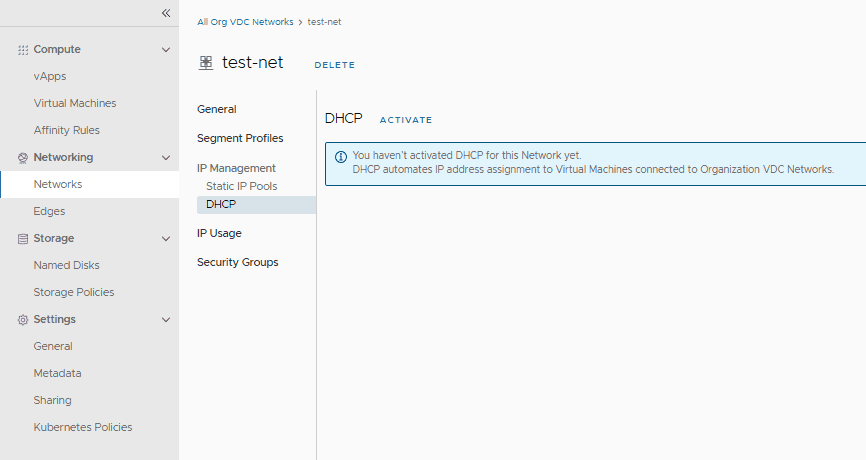The height and width of the screenshot is (460, 866).
Task: Select the DHCP tab under IP Management
Action: click(x=256, y=204)
